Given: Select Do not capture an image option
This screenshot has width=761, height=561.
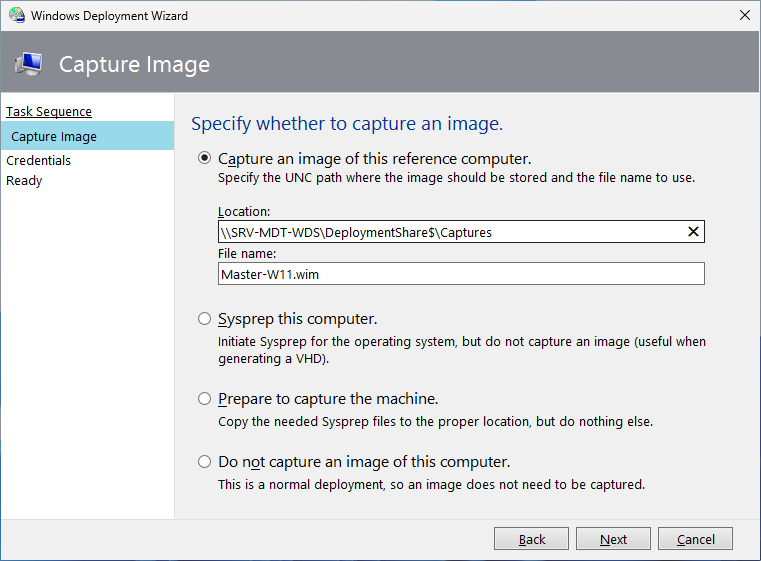Looking at the screenshot, I should [x=204, y=462].
